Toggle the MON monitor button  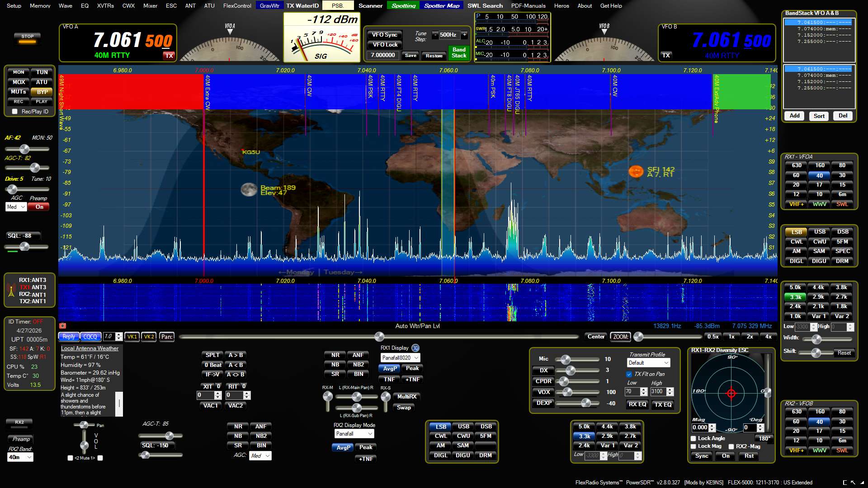[19, 72]
